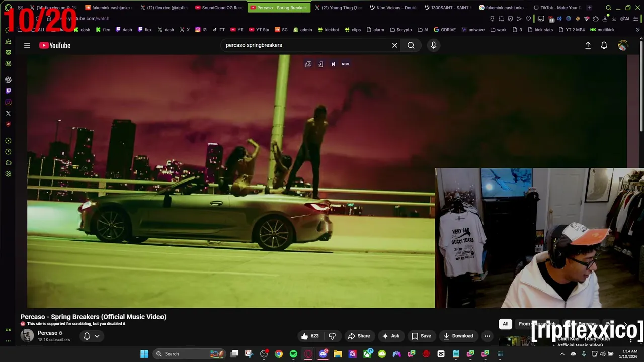Switch to the Nine Vicious tab

pyautogui.click(x=392, y=8)
